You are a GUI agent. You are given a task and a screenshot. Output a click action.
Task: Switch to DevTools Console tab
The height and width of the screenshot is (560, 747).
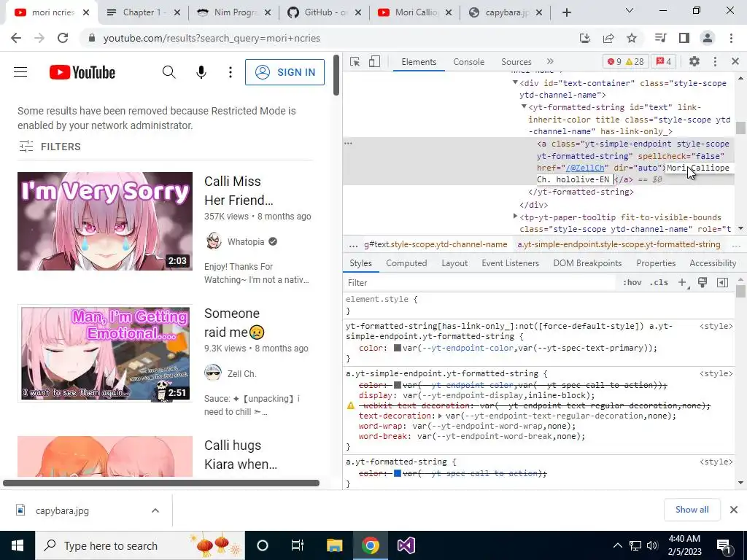469,62
